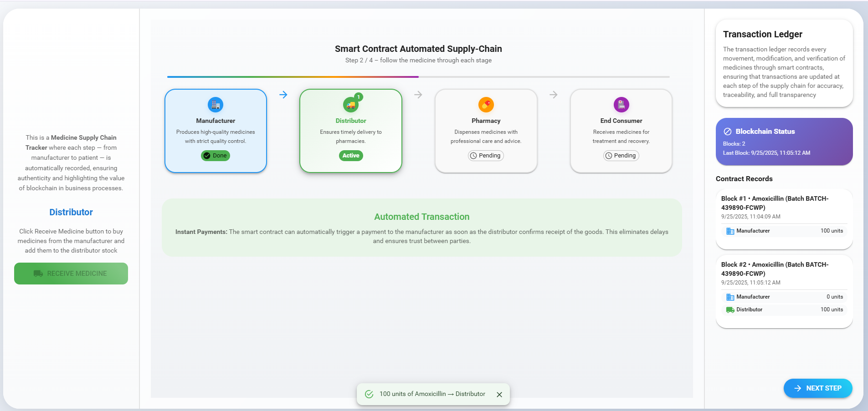This screenshot has height=411, width=868.
Task: Advance with the Next Step button
Action: coord(817,388)
